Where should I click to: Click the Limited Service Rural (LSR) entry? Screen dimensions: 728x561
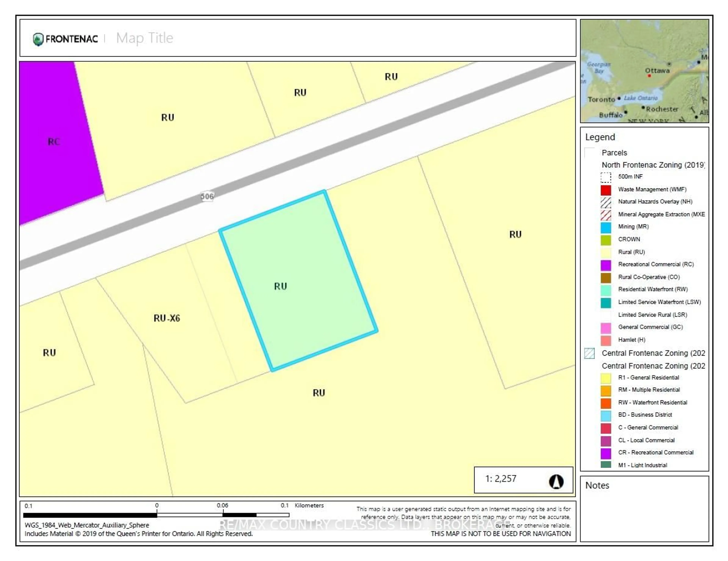point(652,315)
